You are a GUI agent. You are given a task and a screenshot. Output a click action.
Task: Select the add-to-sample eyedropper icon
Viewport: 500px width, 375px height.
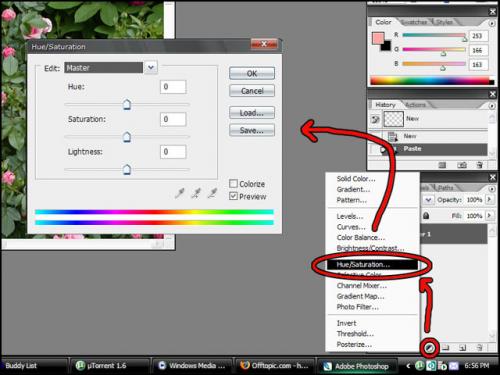point(196,193)
